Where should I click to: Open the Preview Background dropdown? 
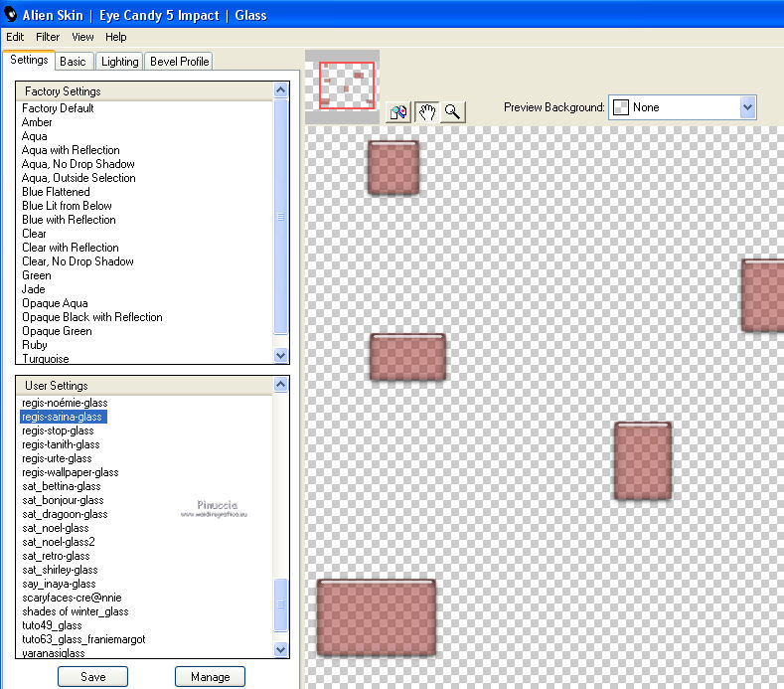pyautogui.click(x=683, y=107)
